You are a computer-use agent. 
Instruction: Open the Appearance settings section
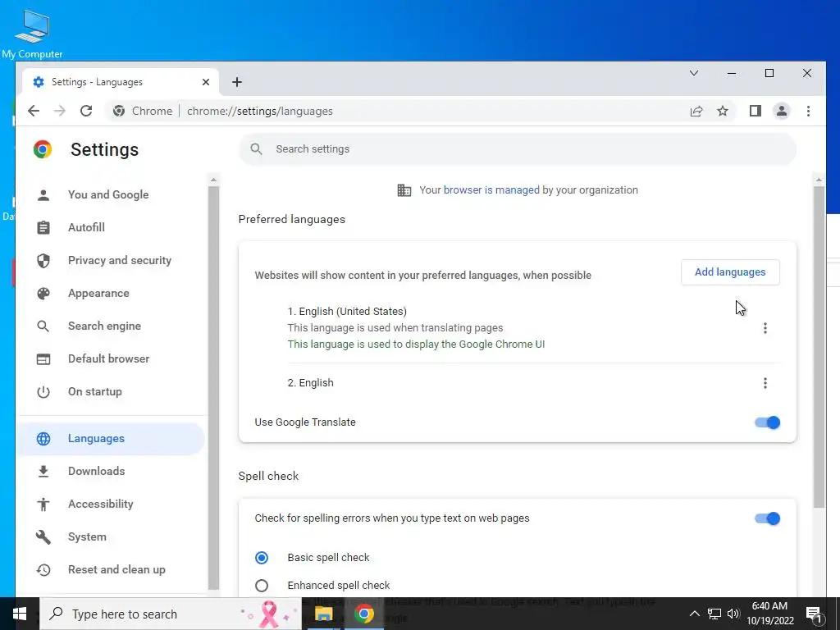[x=112, y=293]
